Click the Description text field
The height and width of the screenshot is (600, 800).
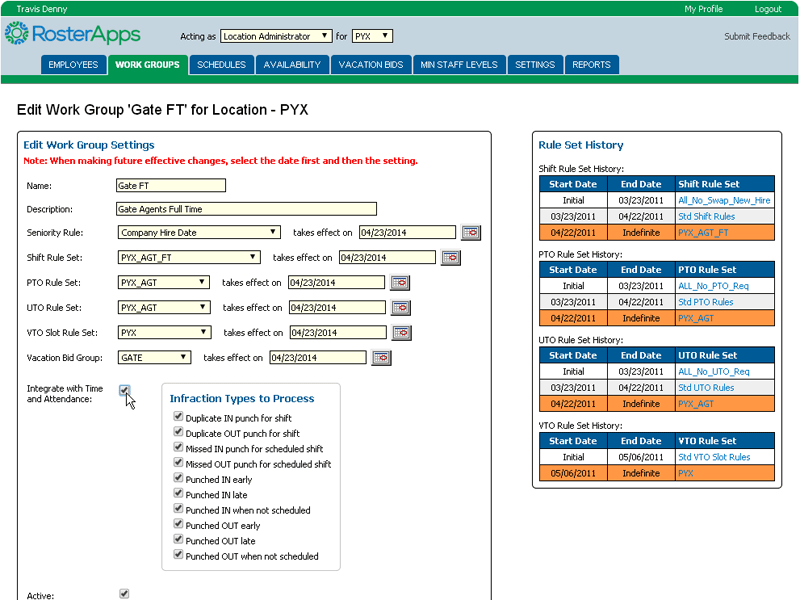(246, 209)
